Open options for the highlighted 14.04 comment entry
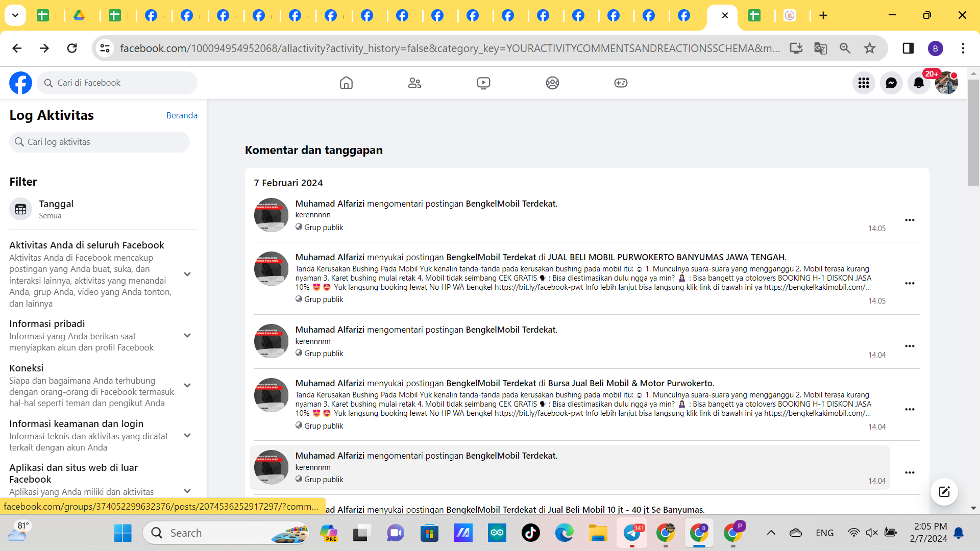 point(910,472)
